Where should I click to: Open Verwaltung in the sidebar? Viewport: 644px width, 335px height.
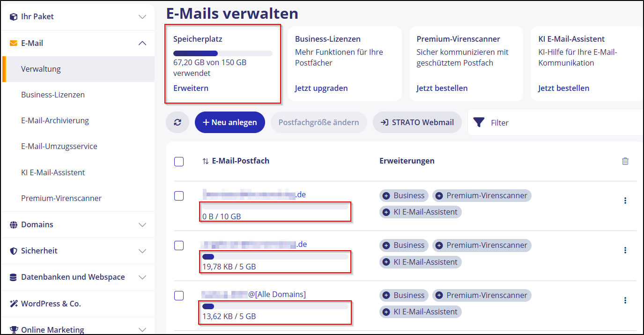(x=41, y=68)
